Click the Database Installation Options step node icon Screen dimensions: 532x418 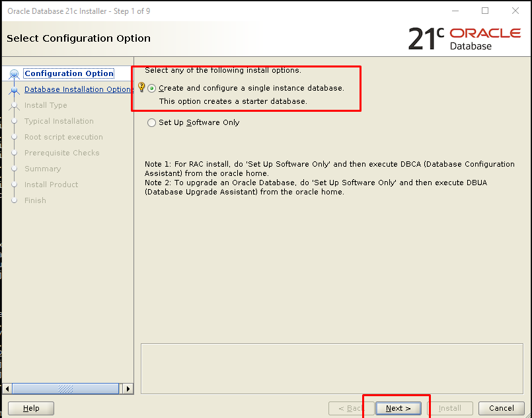coord(15,90)
